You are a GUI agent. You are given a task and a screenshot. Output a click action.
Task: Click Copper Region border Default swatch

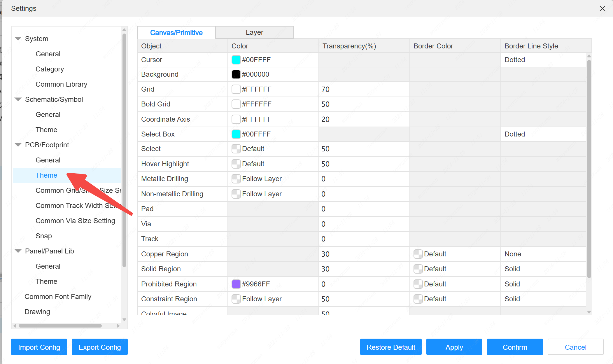(x=418, y=254)
